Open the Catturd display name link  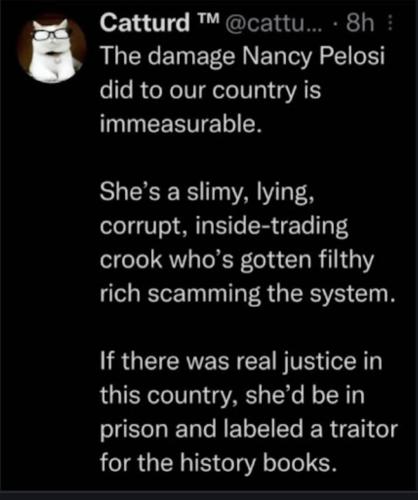[x=144, y=23]
